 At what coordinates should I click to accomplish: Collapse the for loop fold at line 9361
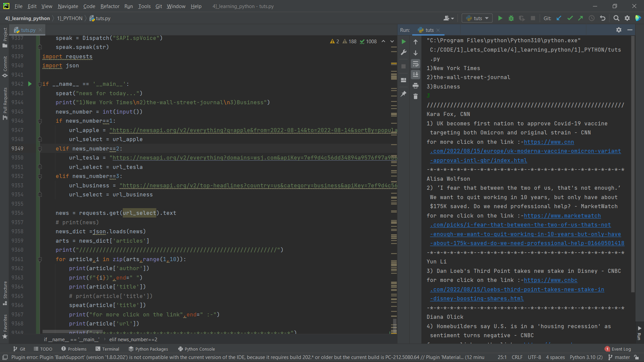pos(40,259)
